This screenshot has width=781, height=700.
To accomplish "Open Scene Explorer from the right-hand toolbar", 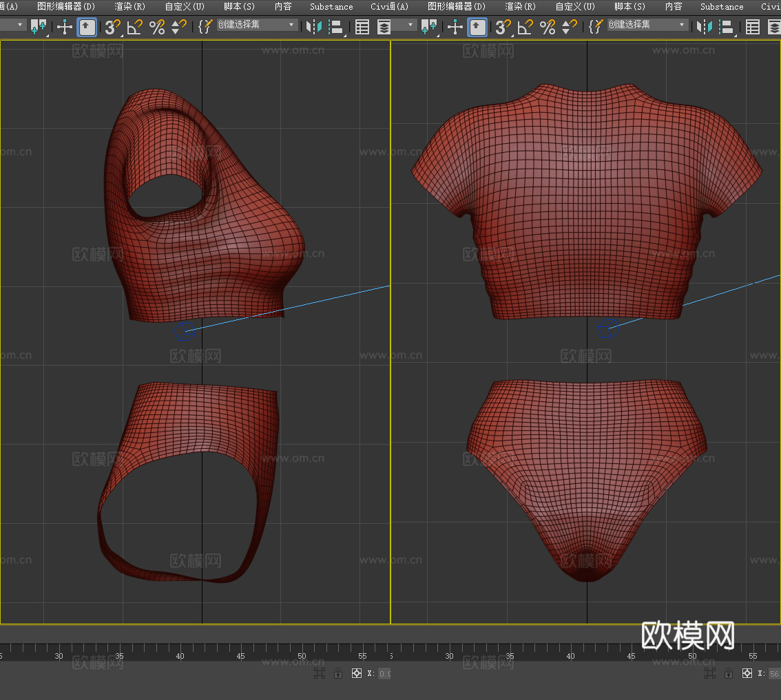I will [x=753, y=27].
